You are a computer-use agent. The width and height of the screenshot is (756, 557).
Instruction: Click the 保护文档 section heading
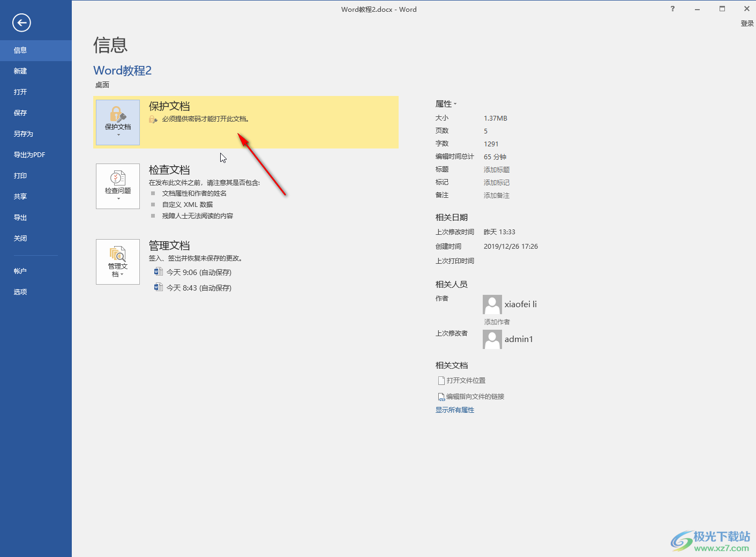169,106
